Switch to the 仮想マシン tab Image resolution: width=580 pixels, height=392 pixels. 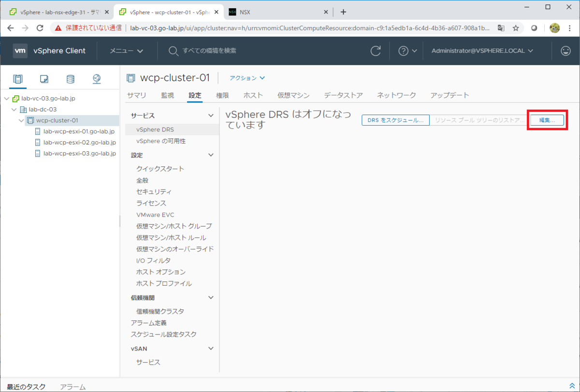[293, 95]
